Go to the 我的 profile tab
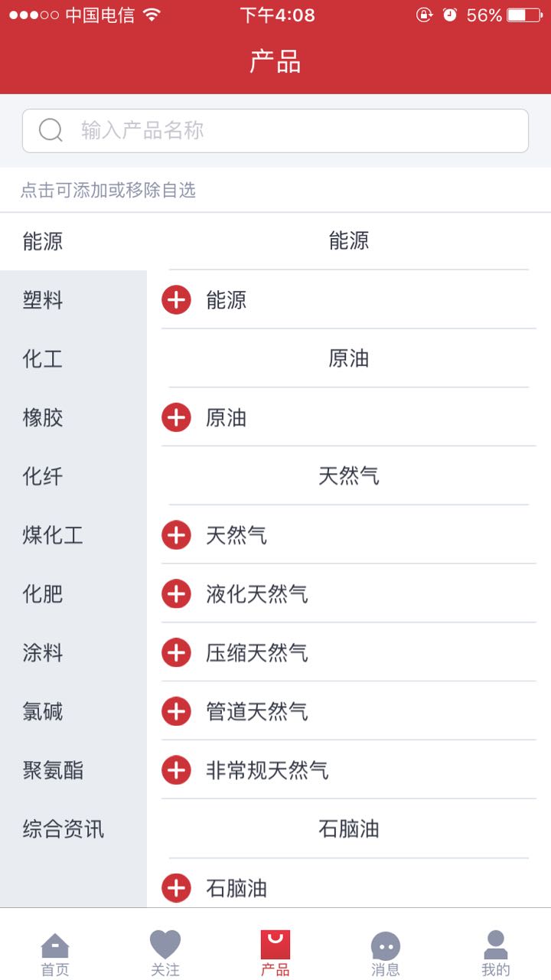Viewport: 551px width, 980px height. pyautogui.click(x=496, y=954)
